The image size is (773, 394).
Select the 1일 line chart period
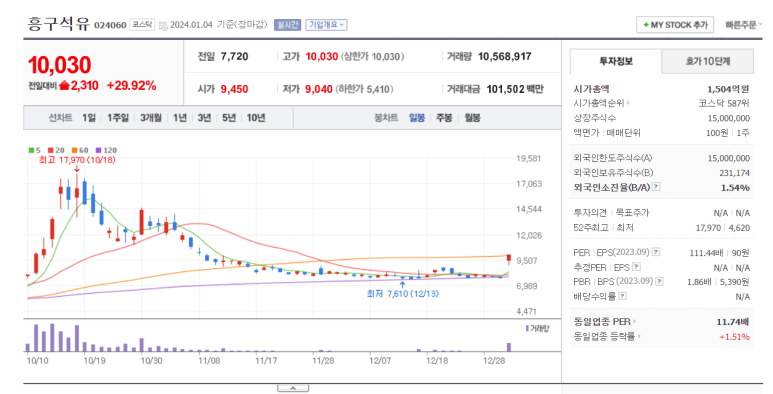point(89,118)
